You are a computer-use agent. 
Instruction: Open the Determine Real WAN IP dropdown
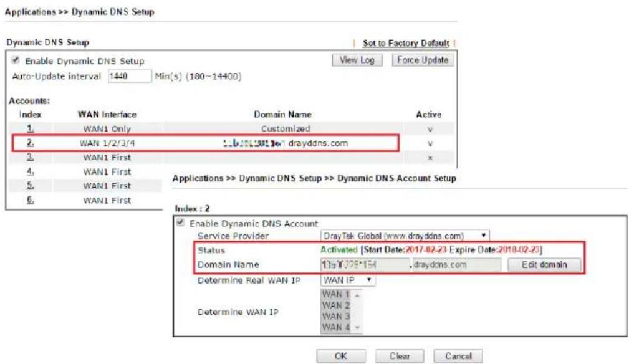(x=348, y=280)
